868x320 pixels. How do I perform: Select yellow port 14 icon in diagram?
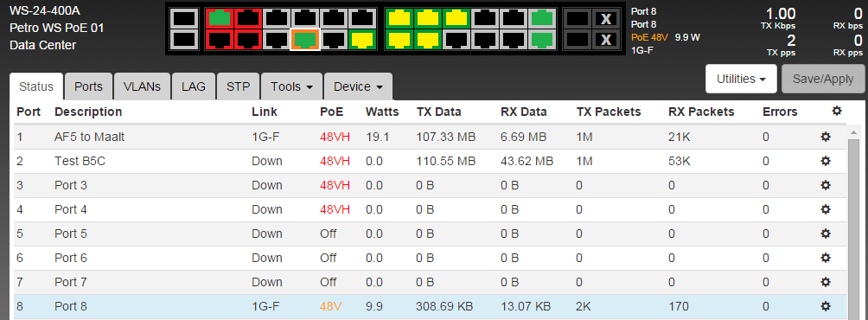[x=399, y=39]
